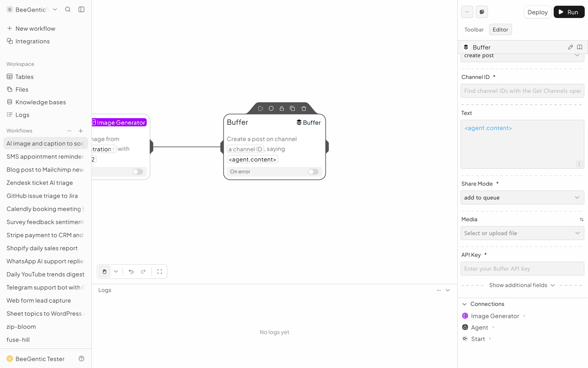Open Files in the workspace

click(x=46, y=90)
